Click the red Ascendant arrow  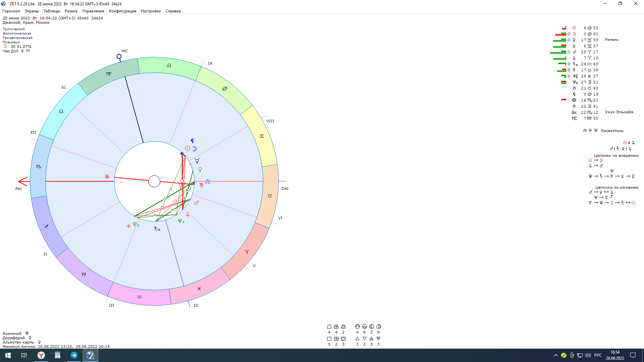[23, 181]
